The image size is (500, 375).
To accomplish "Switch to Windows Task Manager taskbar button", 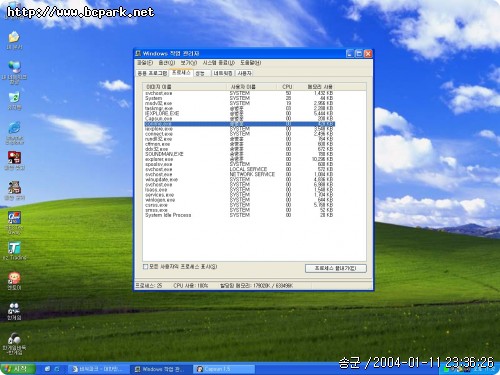I will click(161, 369).
